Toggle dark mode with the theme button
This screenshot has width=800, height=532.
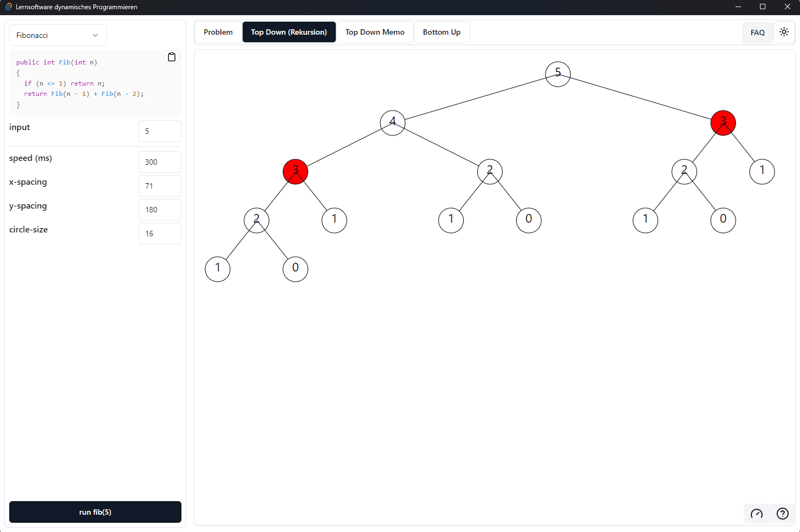(x=784, y=31)
